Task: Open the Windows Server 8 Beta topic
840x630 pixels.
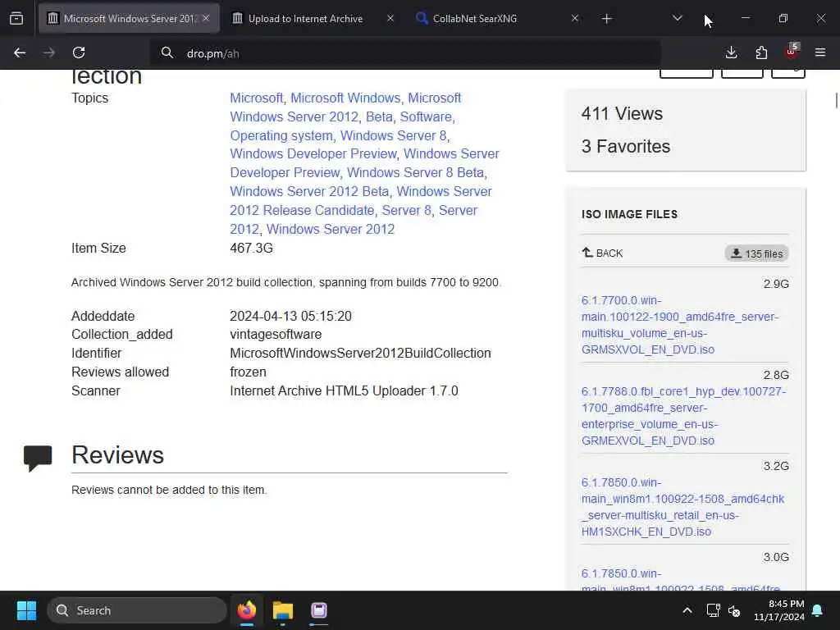Action: (x=415, y=172)
